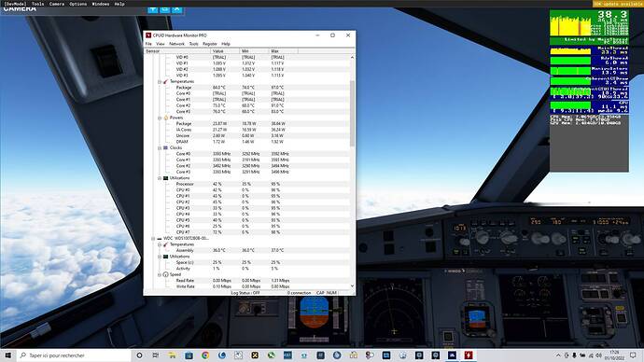
Task: Click the Log Status entry in status bar
Action: click(245, 293)
